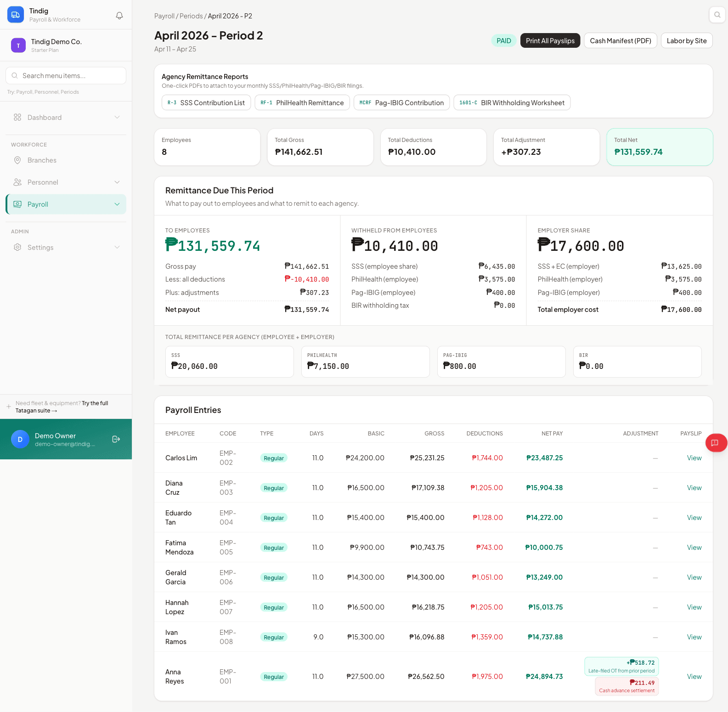Click Print All Payslips button

pos(550,40)
